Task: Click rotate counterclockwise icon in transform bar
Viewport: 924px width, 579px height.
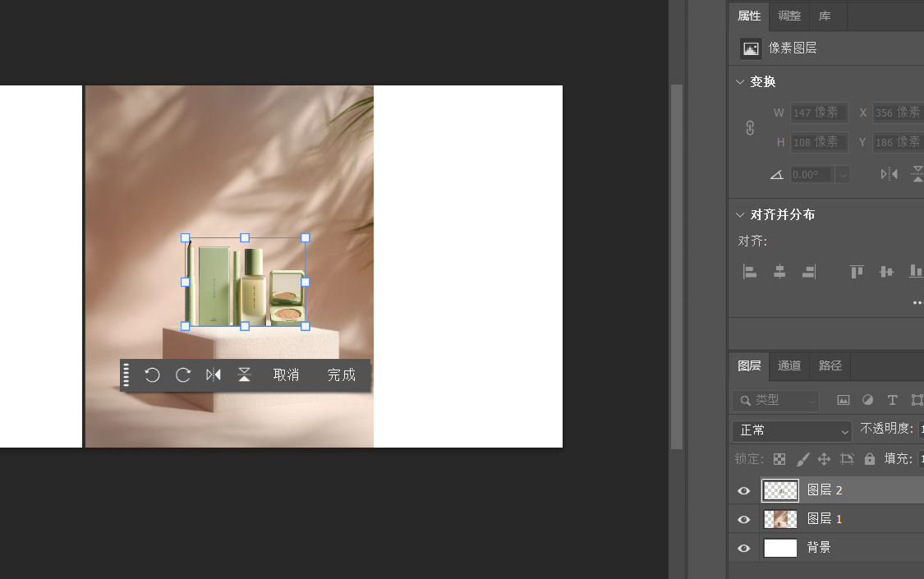Action: coord(152,375)
